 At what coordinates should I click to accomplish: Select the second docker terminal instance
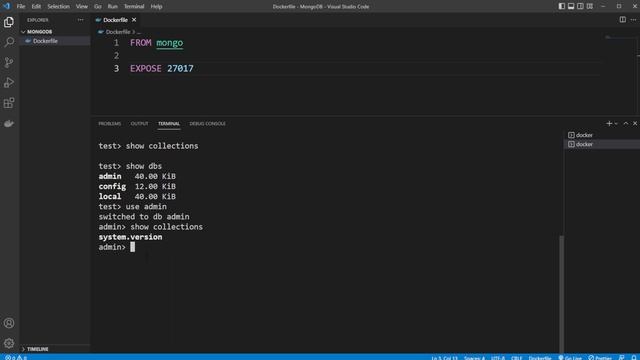coord(602,144)
